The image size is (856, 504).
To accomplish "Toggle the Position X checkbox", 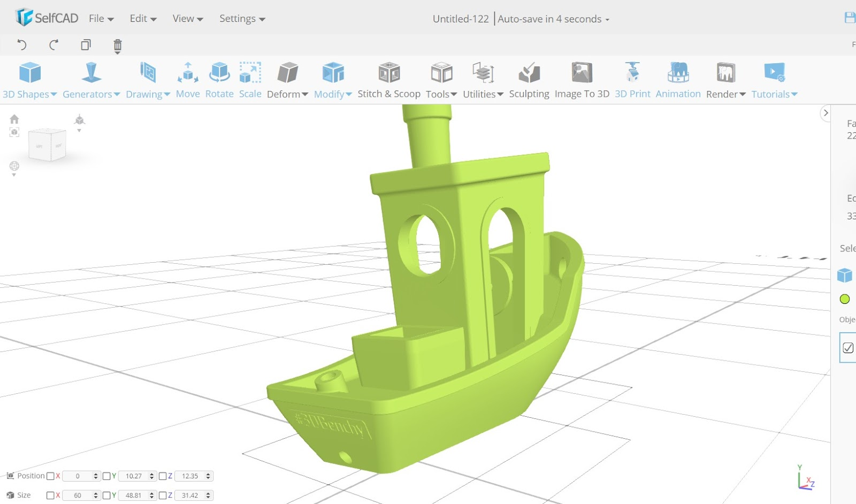I will [50, 476].
